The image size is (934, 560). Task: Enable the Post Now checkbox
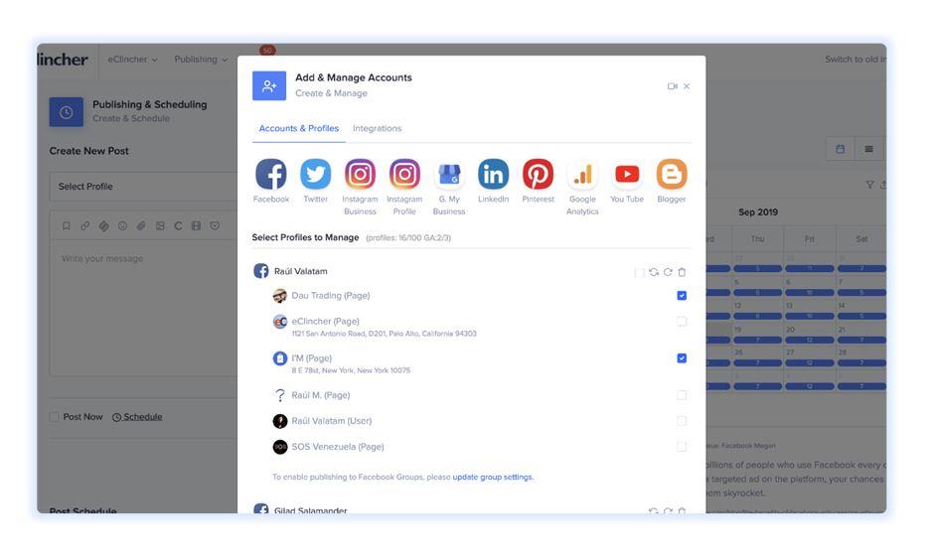click(55, 417)
